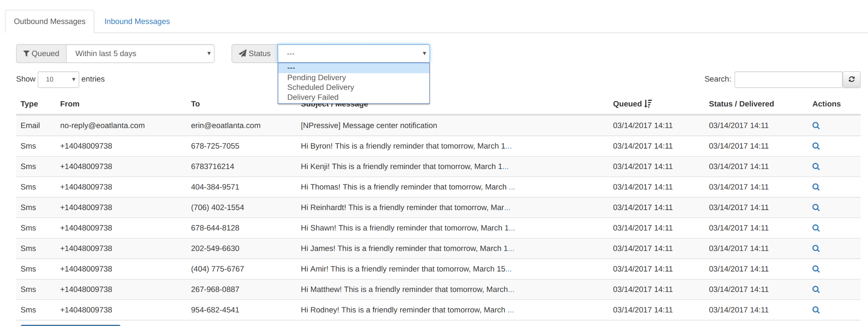Collapse the Status dropdown showing ---

(354, 54)
